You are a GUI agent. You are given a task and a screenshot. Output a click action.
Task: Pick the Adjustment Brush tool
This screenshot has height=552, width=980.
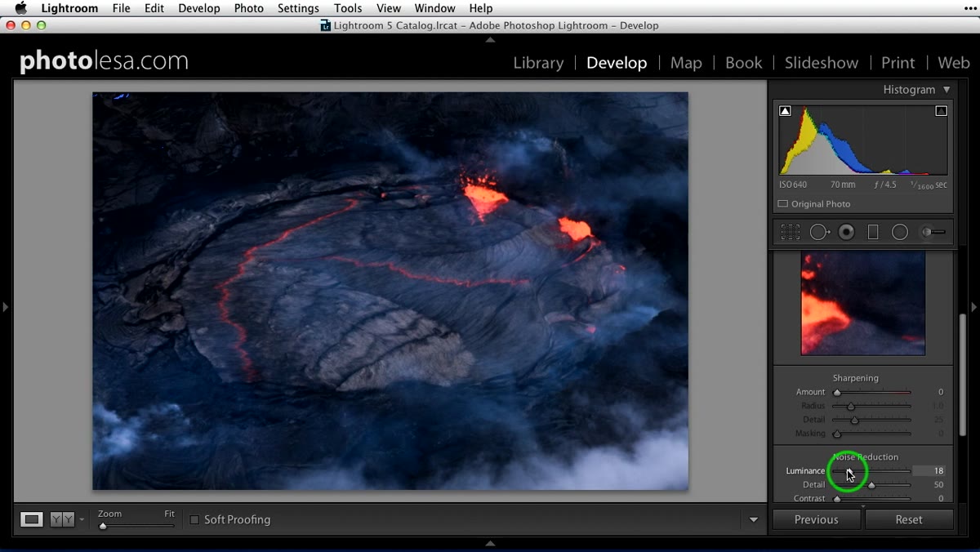point(933,233)
